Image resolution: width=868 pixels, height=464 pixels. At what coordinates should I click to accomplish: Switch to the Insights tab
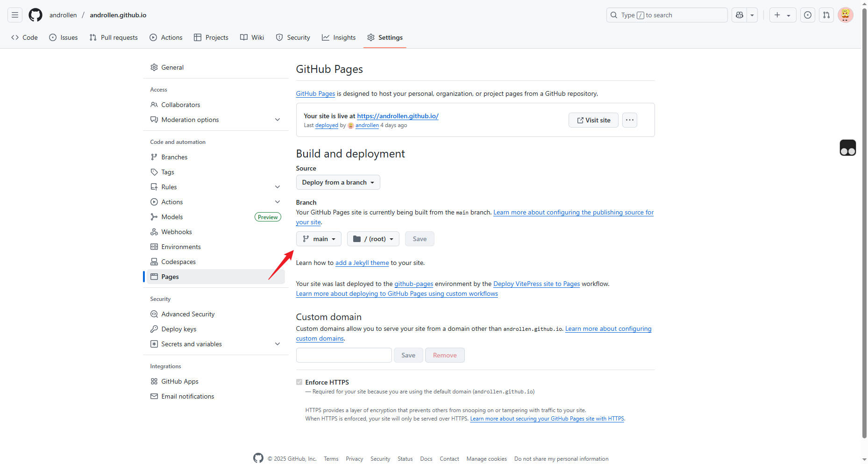[x=339, y=37]
